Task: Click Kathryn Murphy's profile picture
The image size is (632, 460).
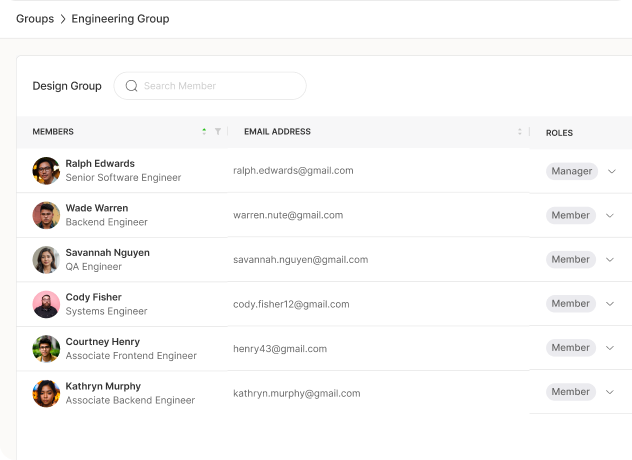Action: coord(46,393)
